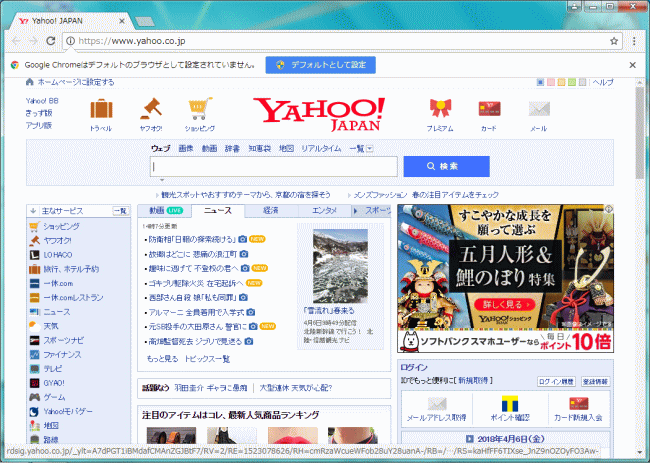Click the blue 検索 search button

tap(446, 166)
